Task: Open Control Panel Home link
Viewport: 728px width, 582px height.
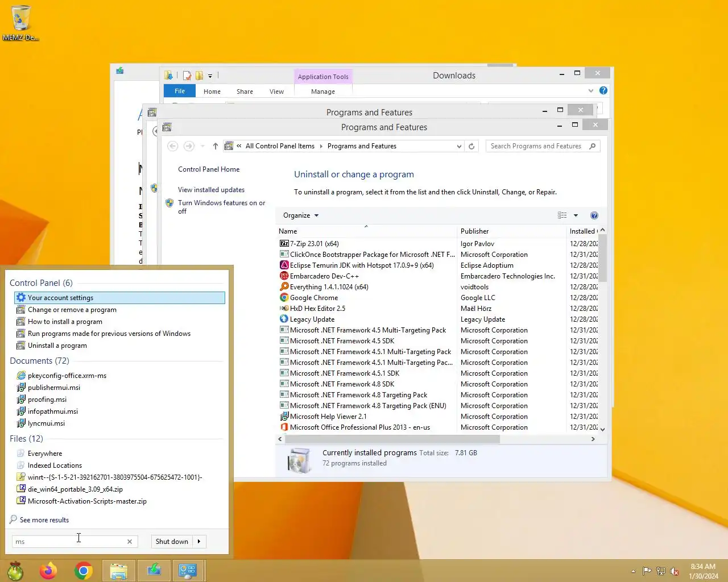Action: (209, 169)
